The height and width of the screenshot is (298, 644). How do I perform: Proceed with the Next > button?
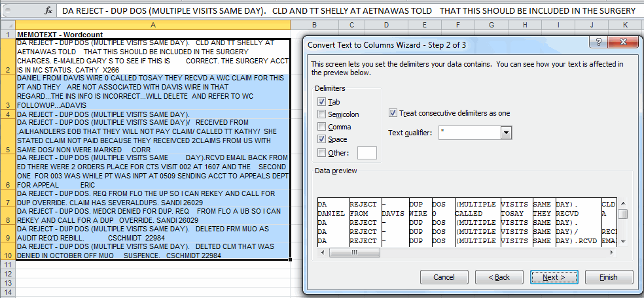click(554, 277)
